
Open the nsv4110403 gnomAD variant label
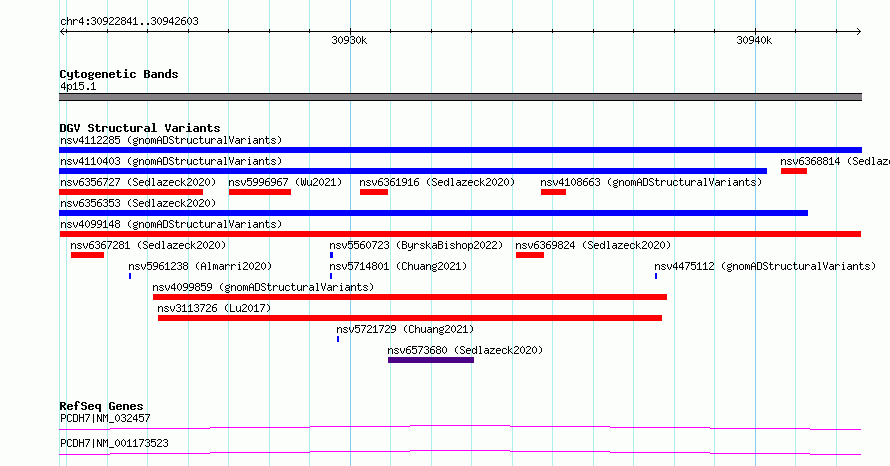[x=171, y=161]
